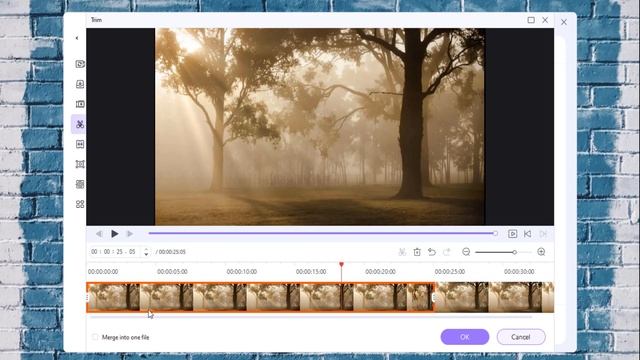Click ruler mark 00:00:25:00
The image size is (640, 360).
(x=450, y=271)
